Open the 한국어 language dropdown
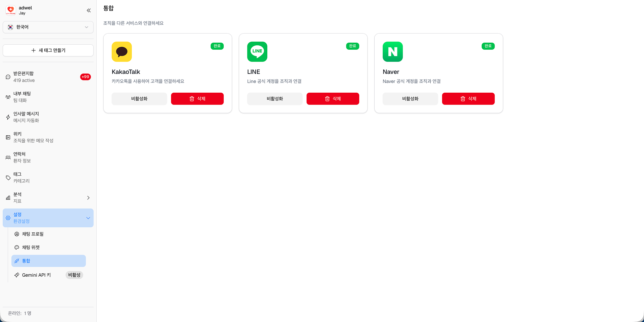This screenshot has width=644, height=322. (x=48, y=27)
